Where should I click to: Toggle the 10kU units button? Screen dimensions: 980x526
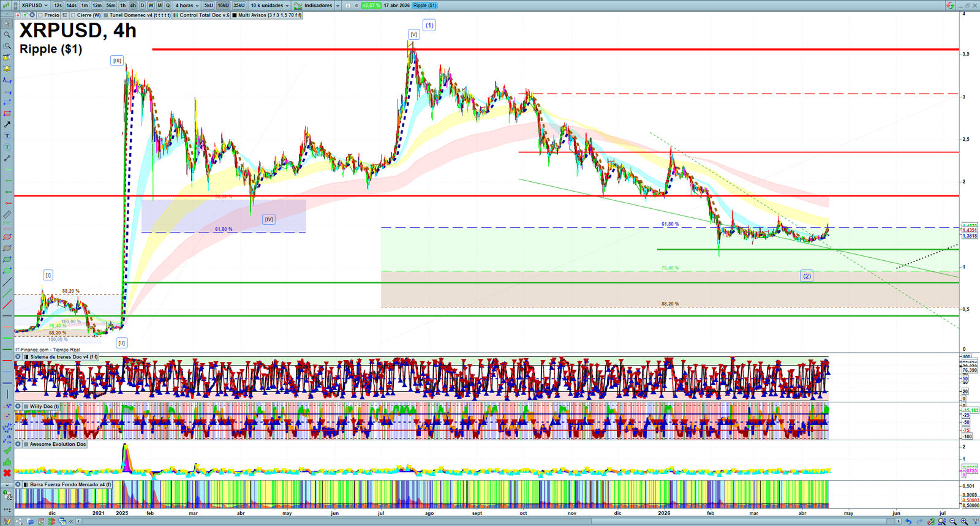click(x=223, y=6)
